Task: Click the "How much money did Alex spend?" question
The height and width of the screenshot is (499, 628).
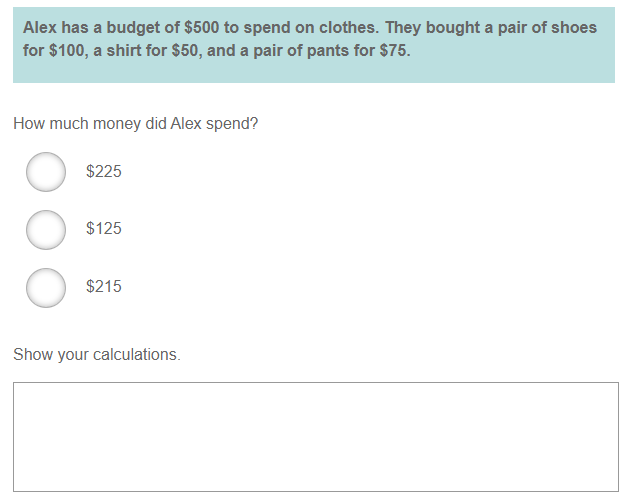Action: pyautogui.click(x=136, y=124)
